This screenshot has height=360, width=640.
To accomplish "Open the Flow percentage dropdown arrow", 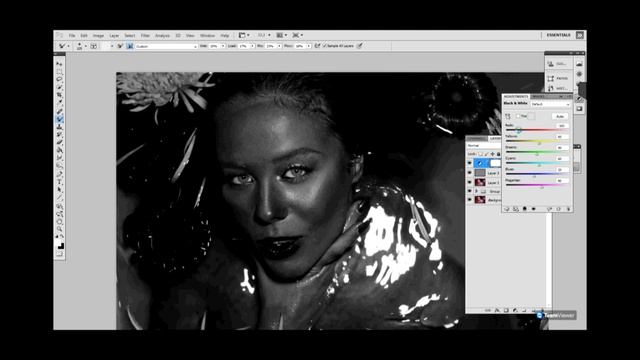I will (x=309, y=46).
